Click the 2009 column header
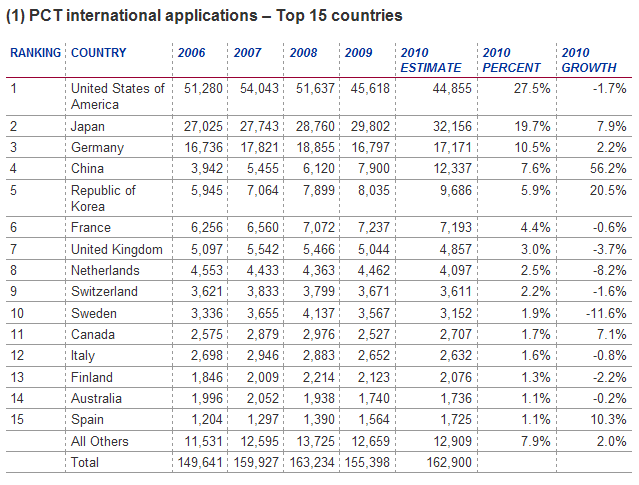Viewport: 639px width, 485px height. click(x=359, y=53)
